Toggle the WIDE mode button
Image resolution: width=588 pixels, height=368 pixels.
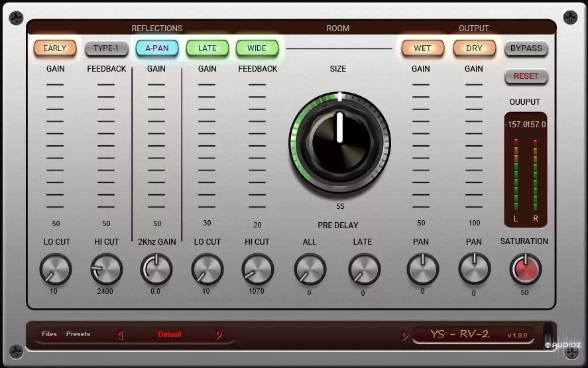coord(257,48)
